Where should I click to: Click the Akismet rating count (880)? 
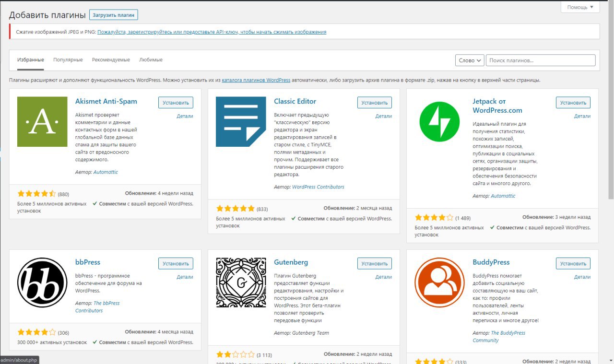click(x=63, y=194)
